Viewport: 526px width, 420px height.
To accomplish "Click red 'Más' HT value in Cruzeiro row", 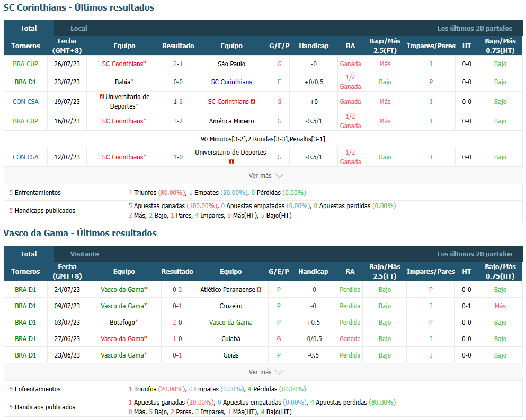I will pyautogui.click(x=500, y=306).
